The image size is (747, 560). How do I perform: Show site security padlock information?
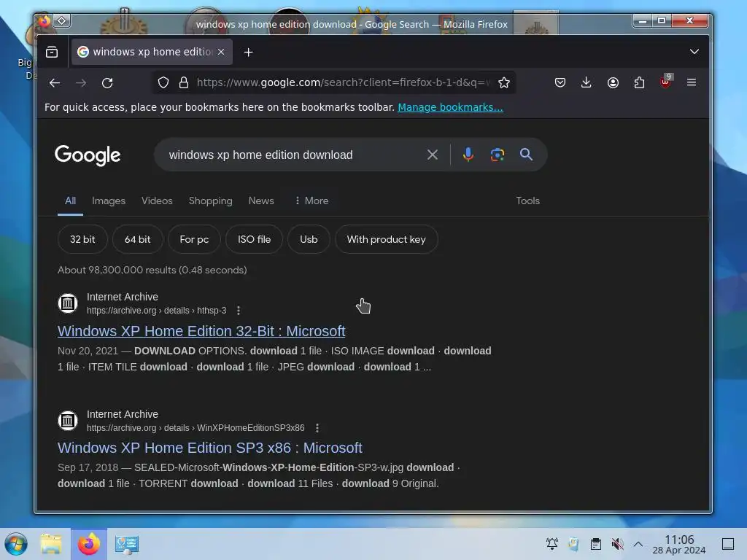click(183, 83)
